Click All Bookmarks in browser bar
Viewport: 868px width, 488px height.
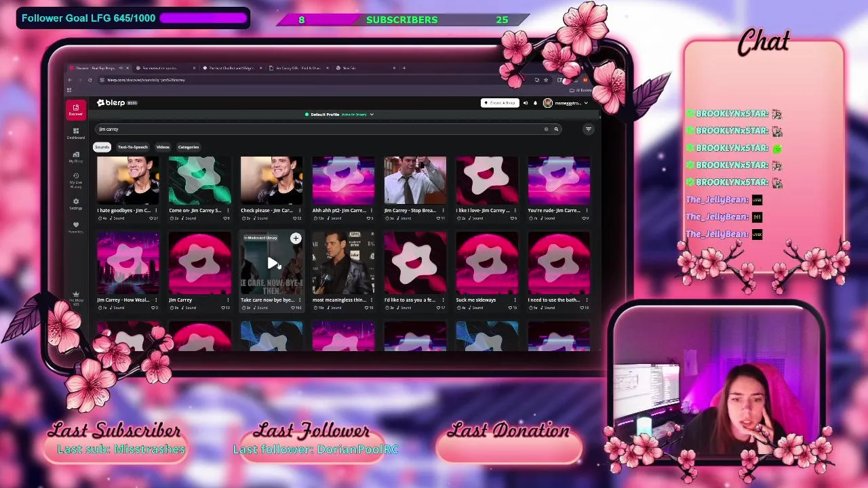[x=582, y=90]
